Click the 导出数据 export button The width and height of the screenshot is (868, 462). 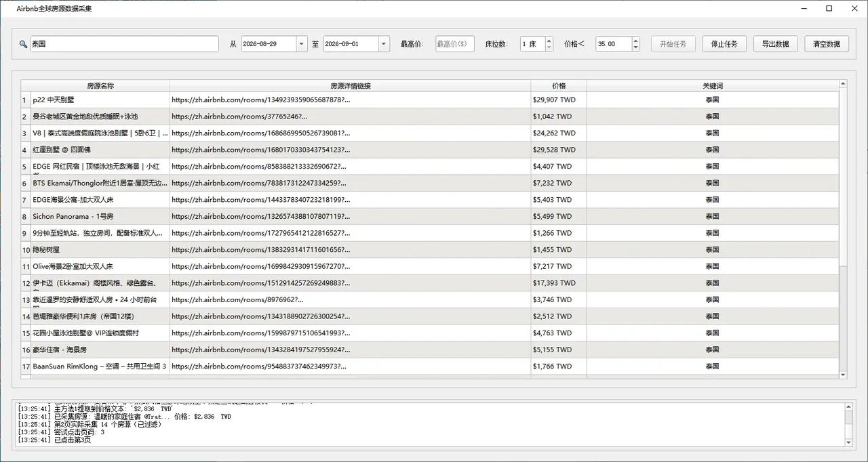(775, 44)
